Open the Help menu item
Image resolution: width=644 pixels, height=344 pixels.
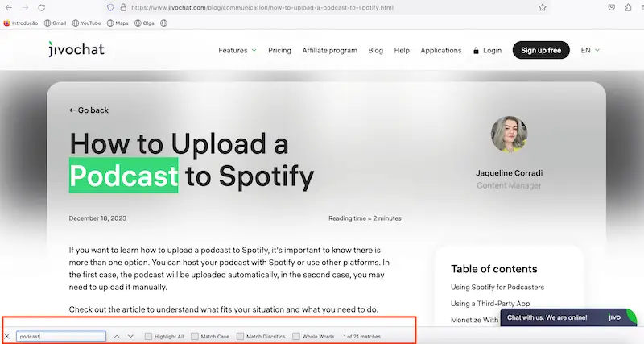(402, 50)
